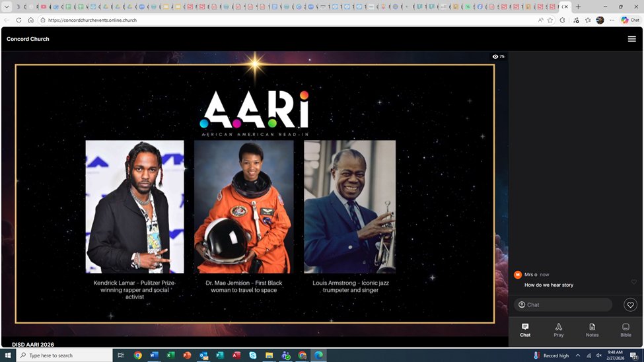
Task: Open the Favorites list icon
Action: point(588,20)
